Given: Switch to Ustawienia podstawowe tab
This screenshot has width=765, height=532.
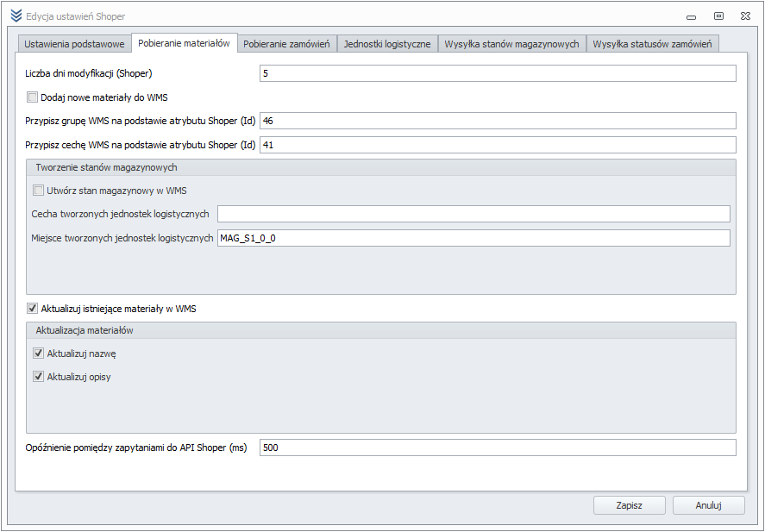Looking at the screenshot, I should coord(75,44).
